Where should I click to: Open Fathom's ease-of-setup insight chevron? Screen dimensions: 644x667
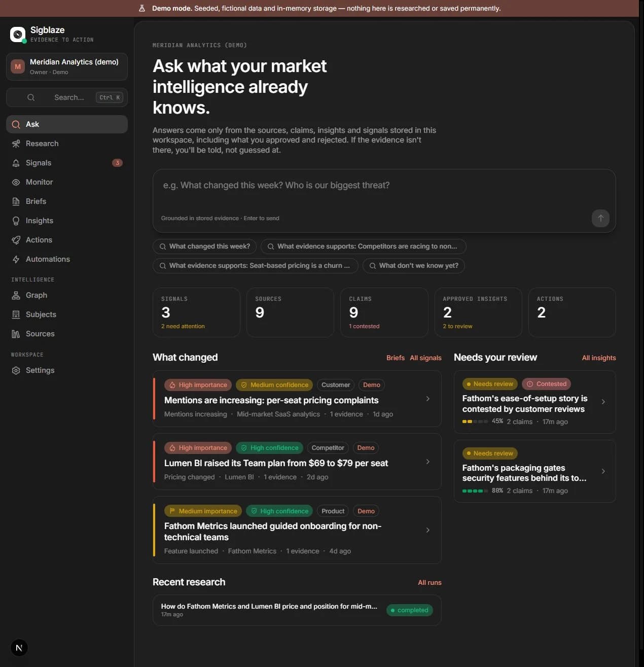(x=603, y=402)
